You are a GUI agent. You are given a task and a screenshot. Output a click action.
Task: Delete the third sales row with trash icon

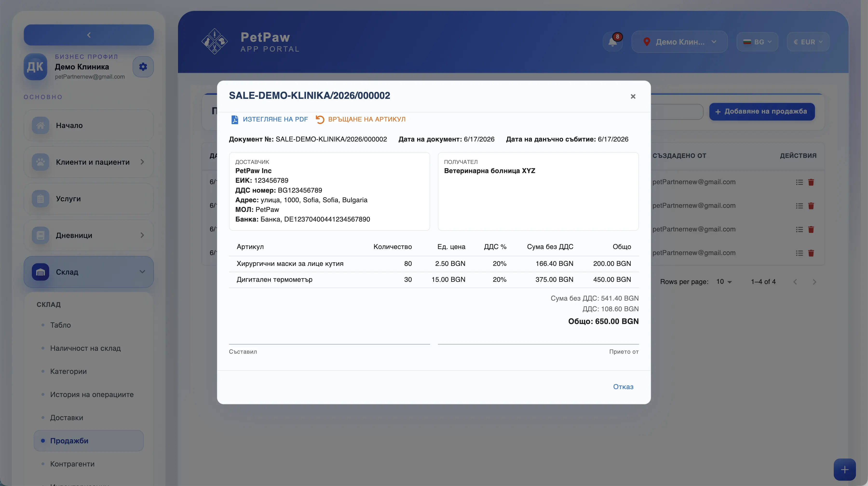pyautogui.click(x=811, y=229)
